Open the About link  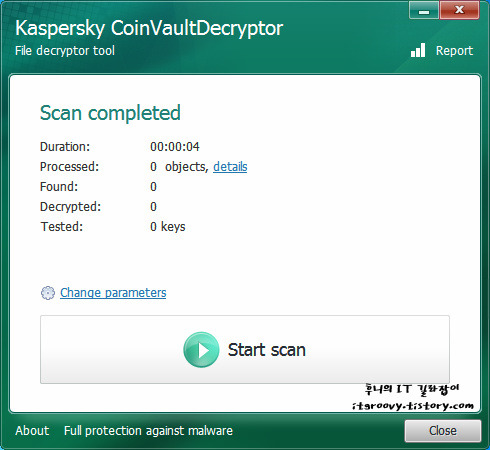pyautogui.click(x=32, y=430)
